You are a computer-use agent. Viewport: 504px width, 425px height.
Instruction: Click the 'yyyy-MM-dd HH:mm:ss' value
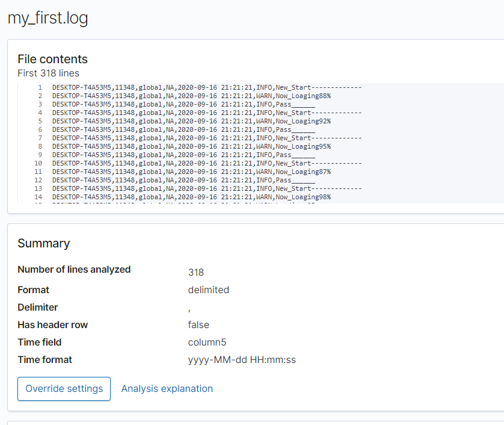(x=242, y=360)
